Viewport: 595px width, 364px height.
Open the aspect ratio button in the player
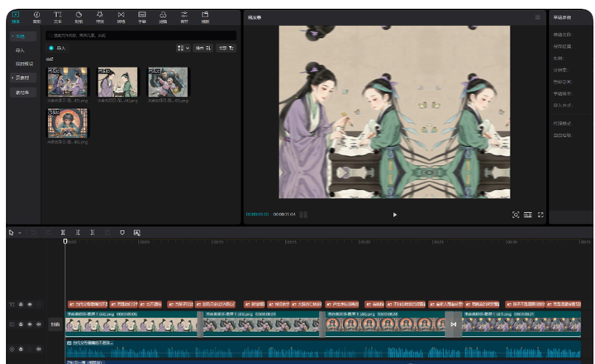528,215
